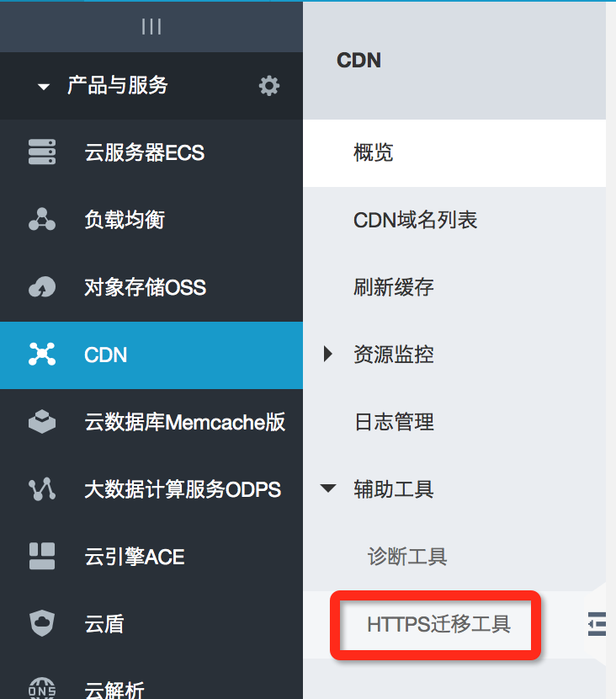Open 负载均衡 in the sidebar

pyautogui.click(x=125, y=220)
